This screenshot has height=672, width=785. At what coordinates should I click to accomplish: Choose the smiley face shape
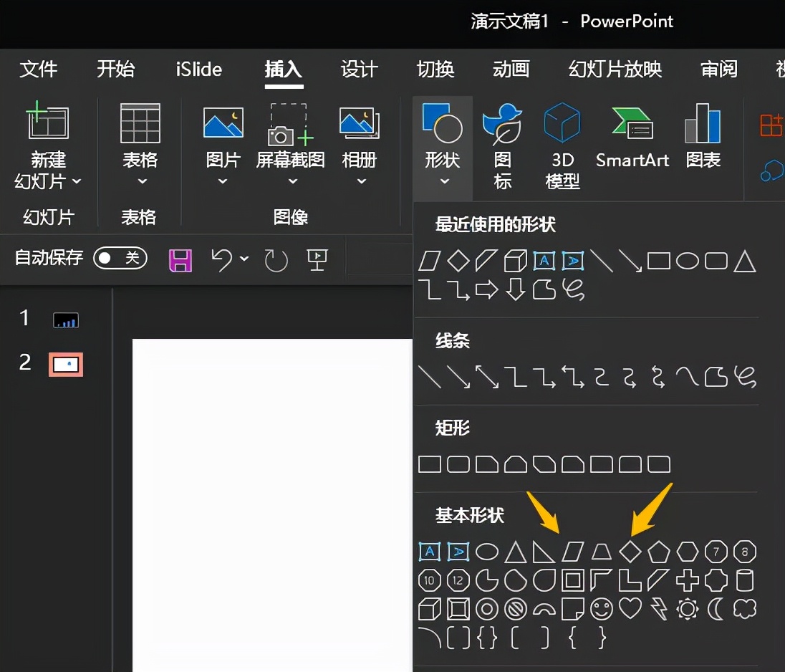tap(601, 610)
